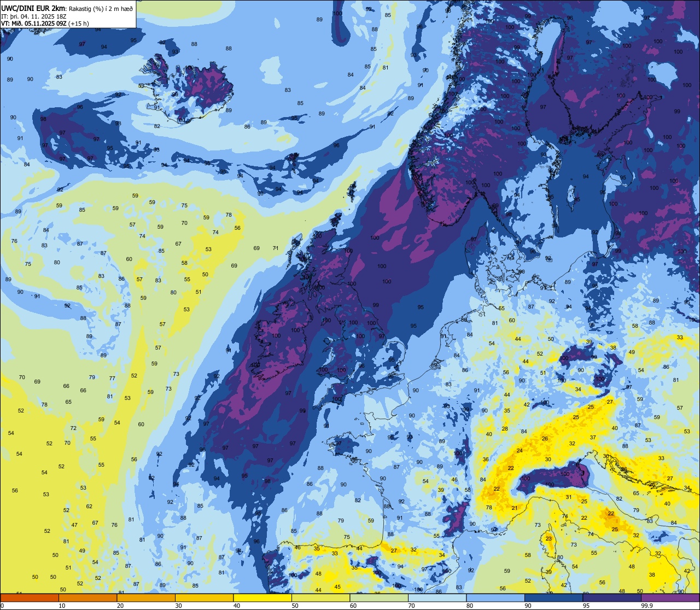The height and width of the screenshot is (610, 700).
Task: Select the purple legend swatch above 99.9
Action: (x=670, y=598)
